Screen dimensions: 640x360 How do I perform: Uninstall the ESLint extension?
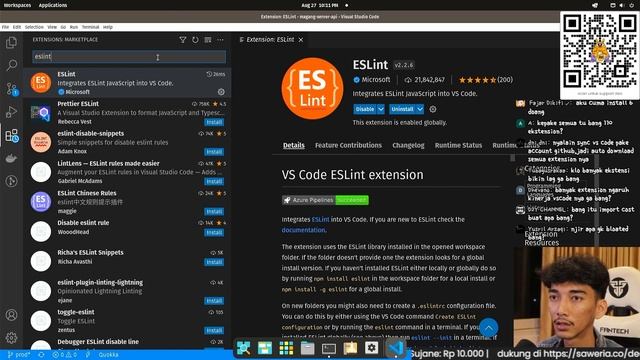pos(402,109)
